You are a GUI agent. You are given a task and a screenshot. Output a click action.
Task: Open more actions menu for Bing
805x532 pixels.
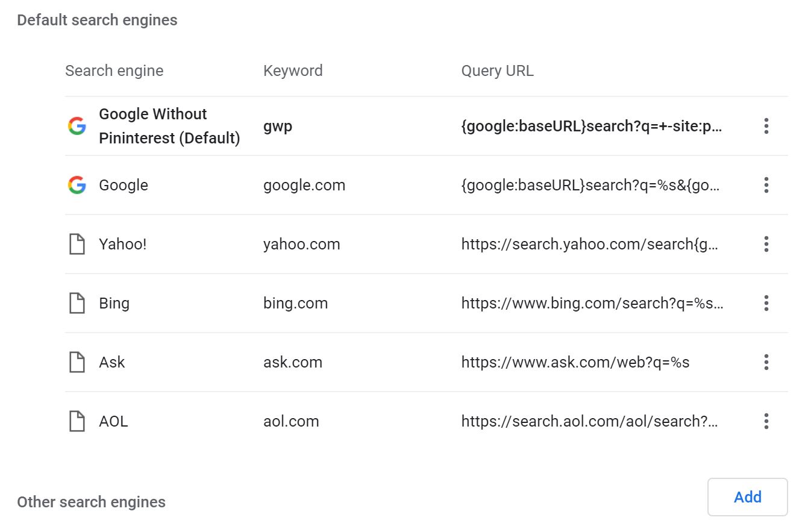[x=766, y=302]
